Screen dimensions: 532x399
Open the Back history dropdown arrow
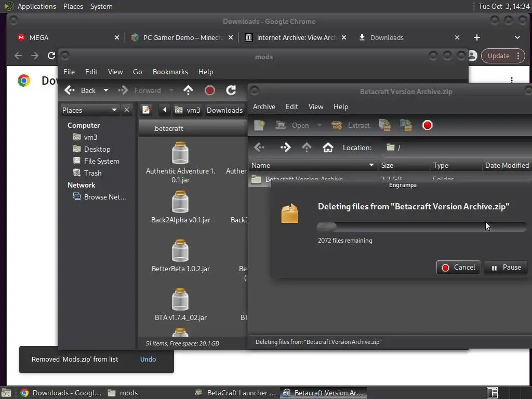point(106,90)
